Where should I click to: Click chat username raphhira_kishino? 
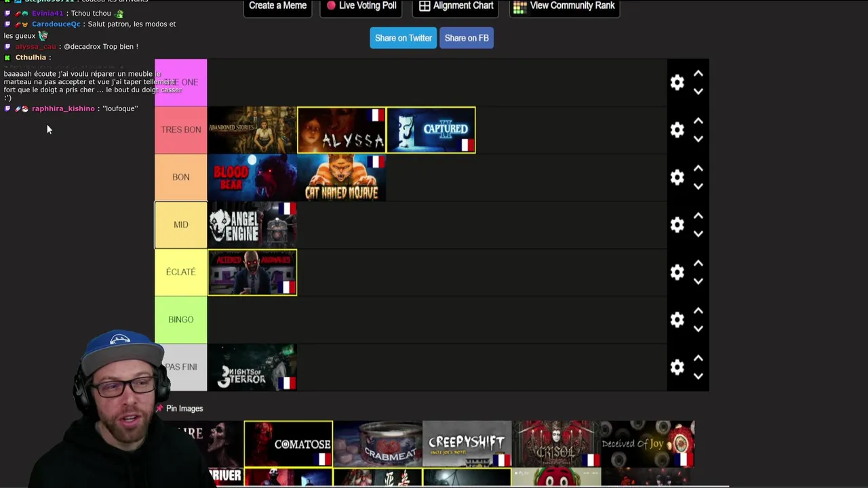63,109
